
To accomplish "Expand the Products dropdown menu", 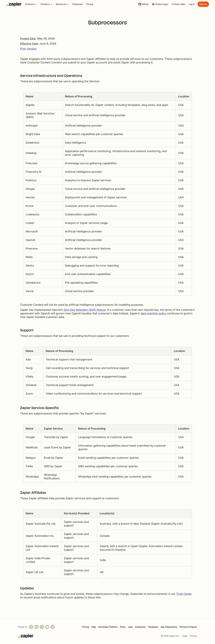I will [x=31, y=4].
